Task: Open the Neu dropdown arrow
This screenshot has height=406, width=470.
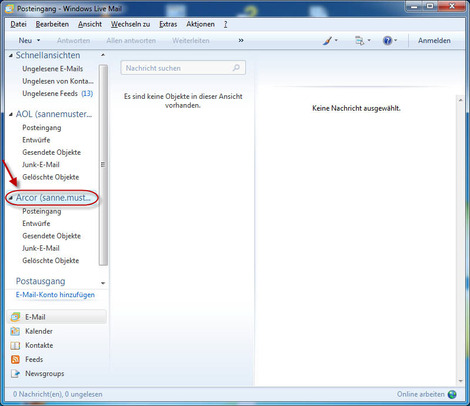Action: click(x=38, y=41)
